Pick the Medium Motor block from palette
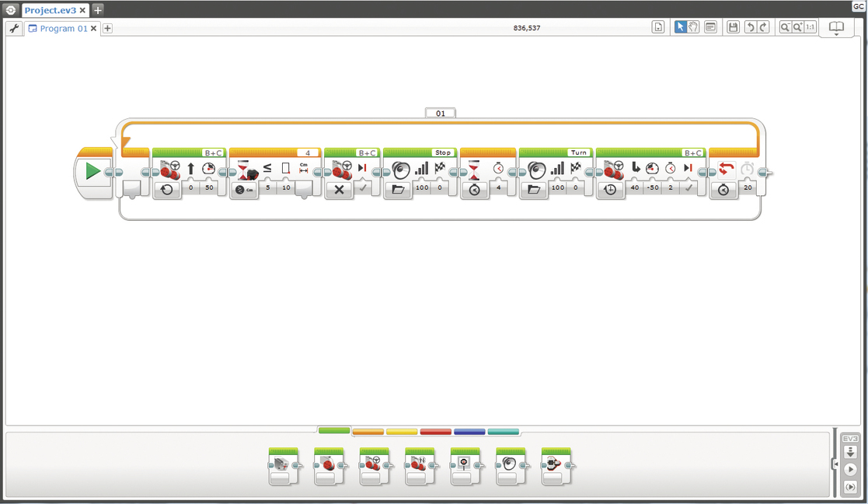Screen dimensions: 868x504 point(283,465)
